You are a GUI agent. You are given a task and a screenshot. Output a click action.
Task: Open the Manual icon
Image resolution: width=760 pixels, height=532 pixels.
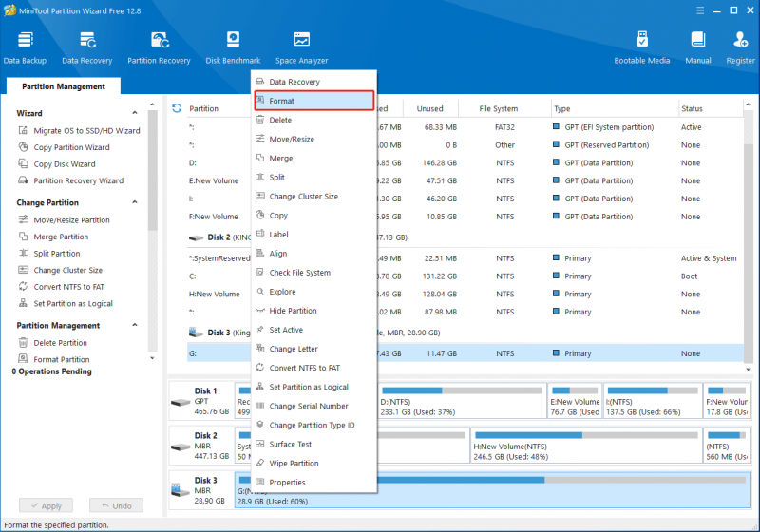(698, 47)
